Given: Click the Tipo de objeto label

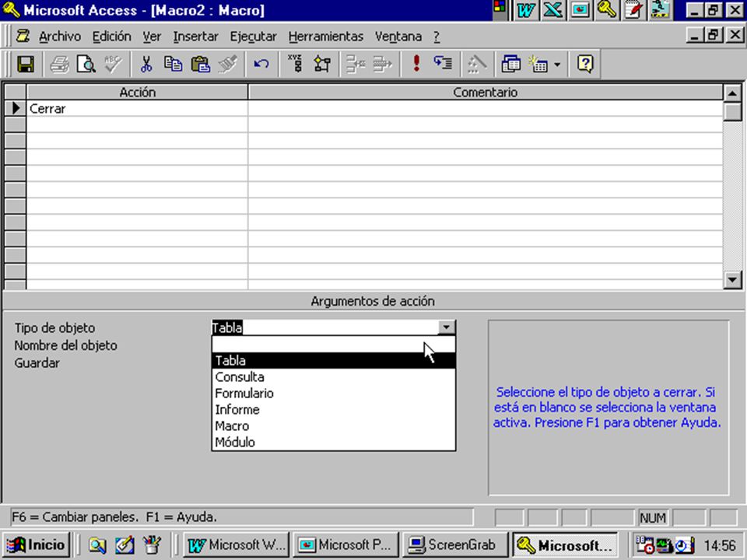Looking at the screenshot, I should pyautogui.click(x=54, y=327).
